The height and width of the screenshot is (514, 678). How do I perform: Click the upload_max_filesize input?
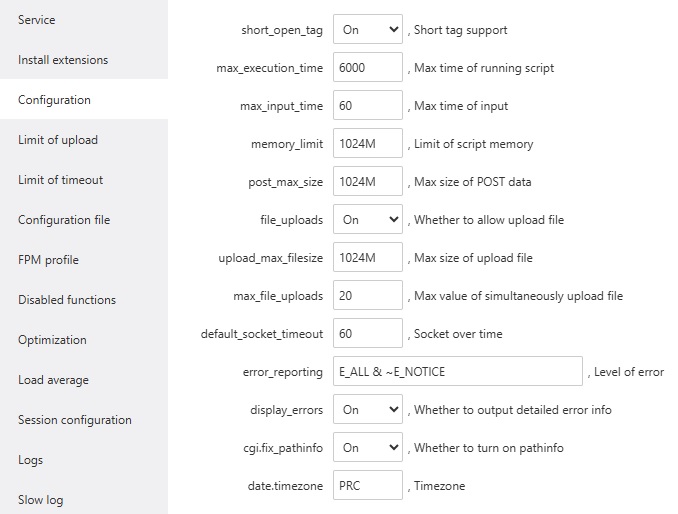[367, 258]
